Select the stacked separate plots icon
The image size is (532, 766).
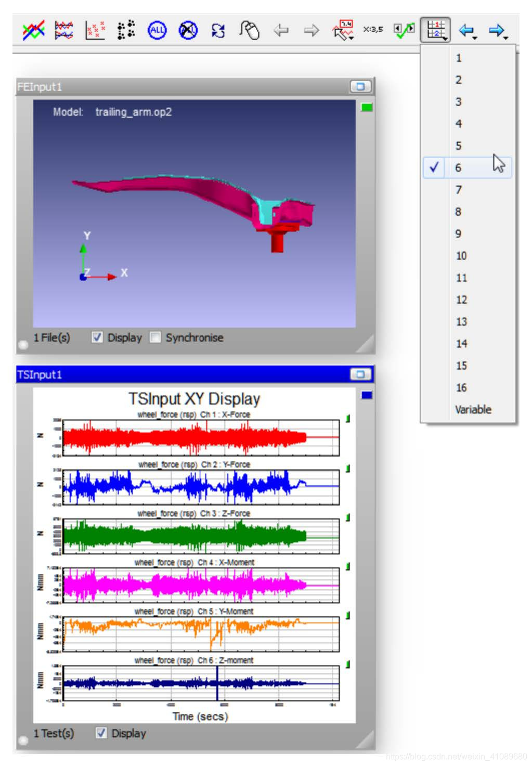[x=64, y=31]
